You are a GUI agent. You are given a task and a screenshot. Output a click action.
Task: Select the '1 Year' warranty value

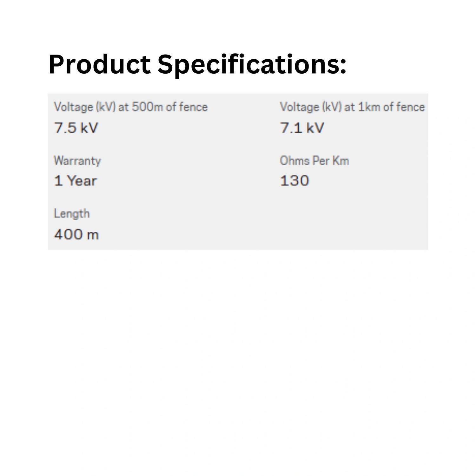pyautogui.click(x=76, y=181)
